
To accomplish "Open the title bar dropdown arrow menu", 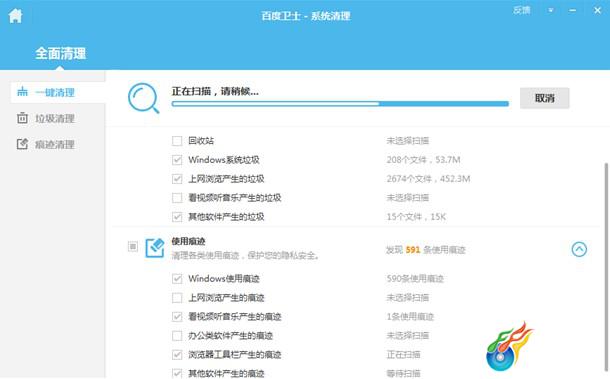I will click(551, 11).
